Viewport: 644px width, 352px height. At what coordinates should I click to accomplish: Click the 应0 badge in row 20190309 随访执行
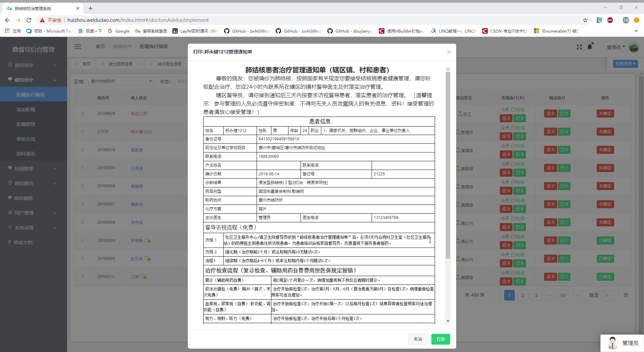click(x=550, y=168)
